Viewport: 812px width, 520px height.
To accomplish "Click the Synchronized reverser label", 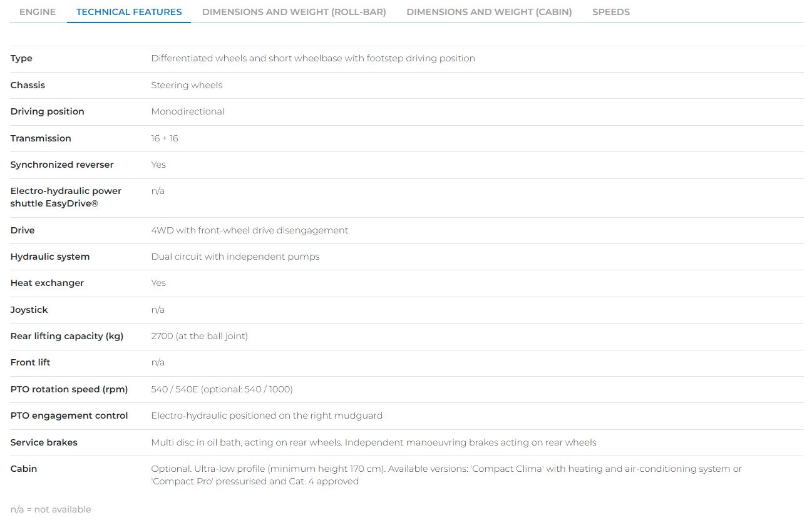I will click(62, 165).
